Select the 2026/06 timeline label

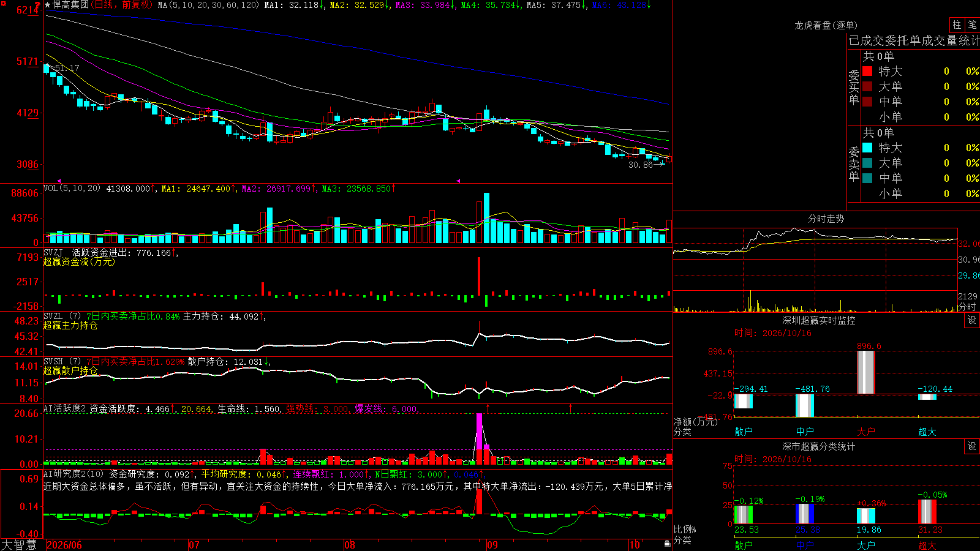(64, 545)
